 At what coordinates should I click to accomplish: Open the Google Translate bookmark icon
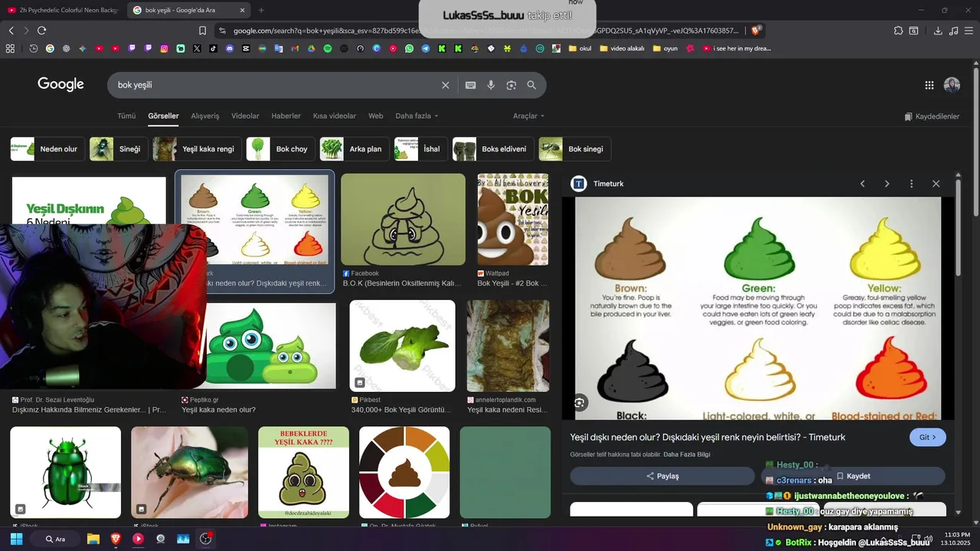(x=279, y=48)
